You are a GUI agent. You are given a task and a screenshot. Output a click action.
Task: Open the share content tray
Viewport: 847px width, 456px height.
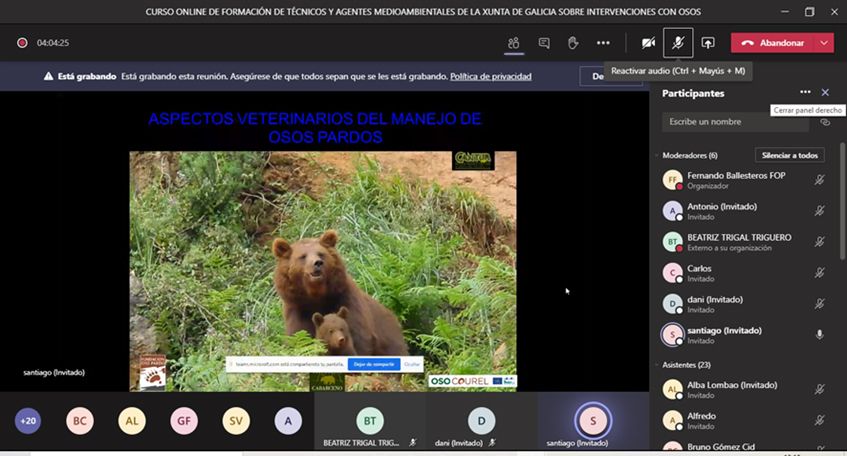tap(708, 43)
